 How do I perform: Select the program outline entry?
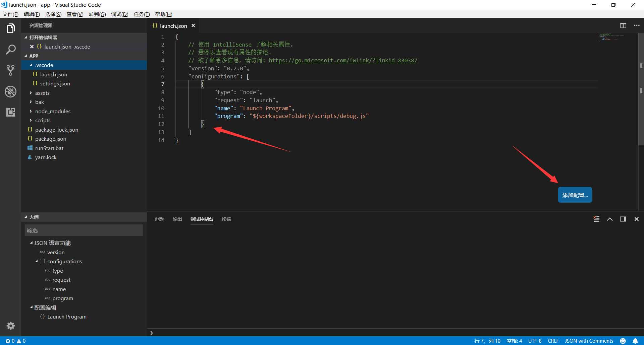click(x=84, y=298)
